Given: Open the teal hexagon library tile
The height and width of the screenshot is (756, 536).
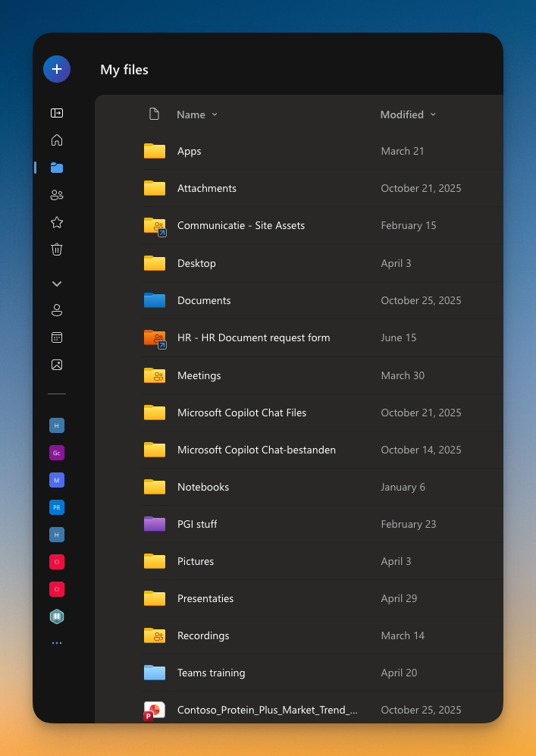Looking at the screenshot, I should (x=57, y=616).
